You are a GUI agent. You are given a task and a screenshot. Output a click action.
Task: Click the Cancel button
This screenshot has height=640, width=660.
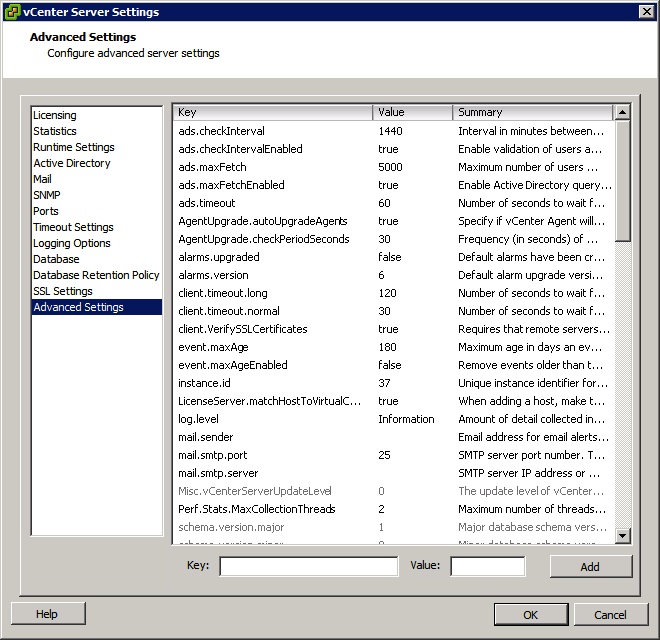click(610, 615)
